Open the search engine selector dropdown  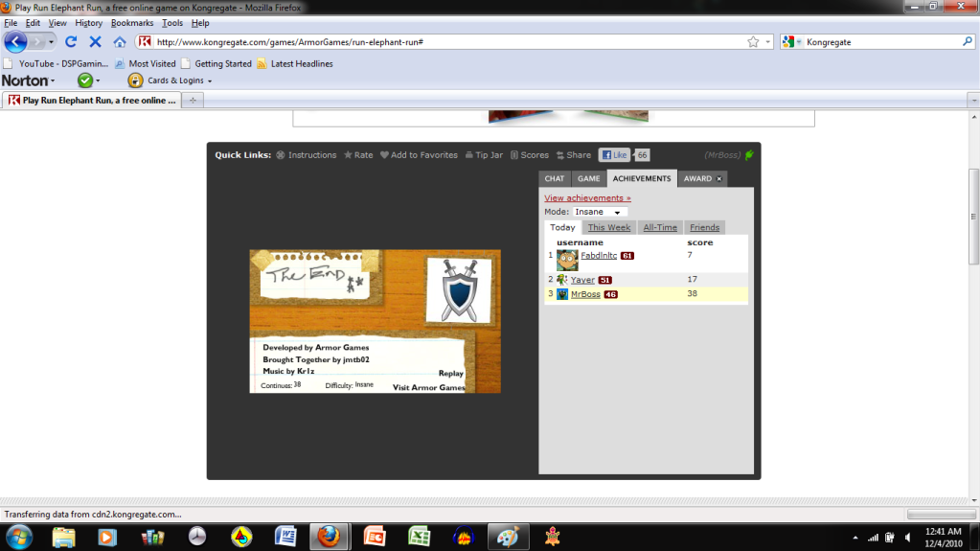pyautogui.click(x=792, y=42)
